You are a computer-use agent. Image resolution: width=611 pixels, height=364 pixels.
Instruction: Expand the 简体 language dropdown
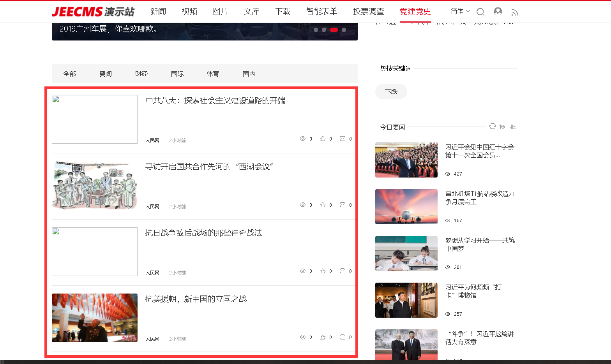click(460, 11)
